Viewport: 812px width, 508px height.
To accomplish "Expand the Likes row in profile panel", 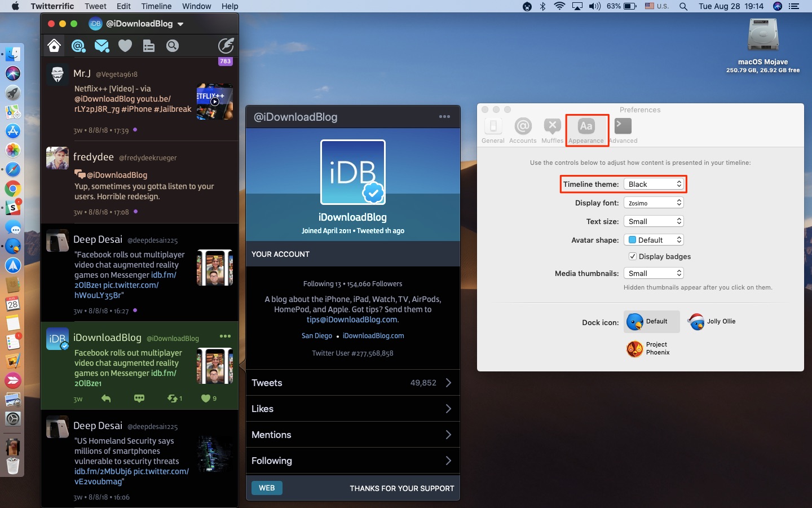I will (353, 409).
